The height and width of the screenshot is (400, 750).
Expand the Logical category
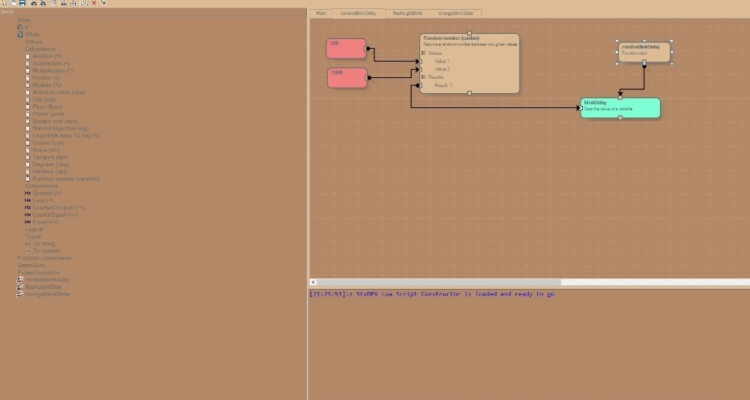34,229
